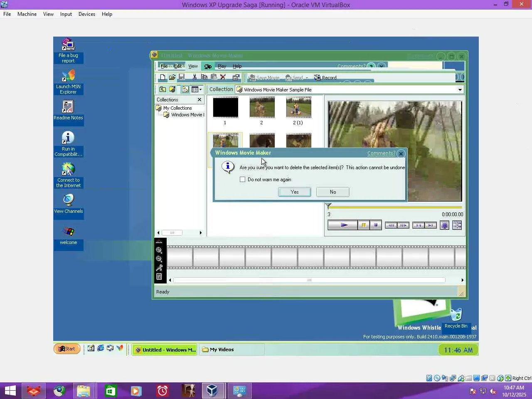
Task: Click the Recycle Bin desktop icon
Action: tap(456, 319)
